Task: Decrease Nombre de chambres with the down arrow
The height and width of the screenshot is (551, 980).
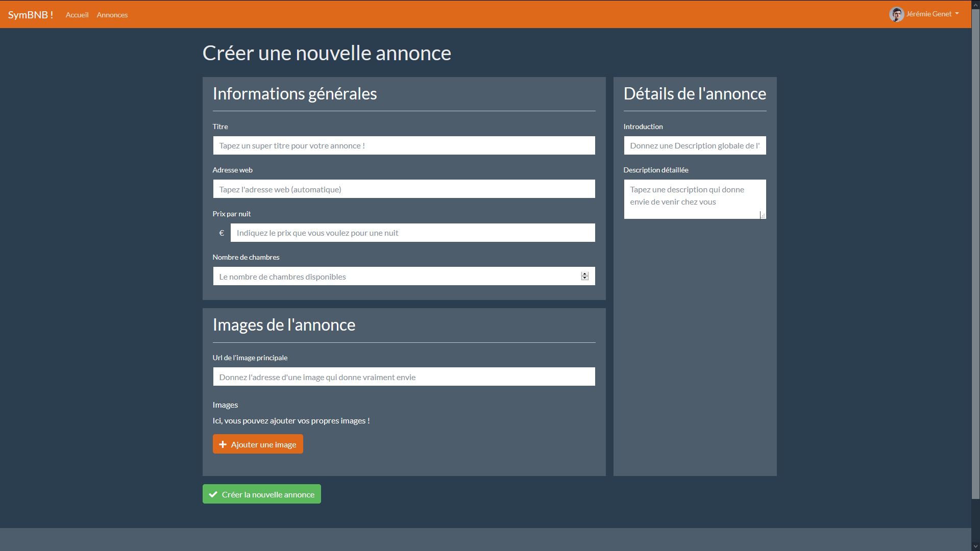Action: click(x=585, y=279)
